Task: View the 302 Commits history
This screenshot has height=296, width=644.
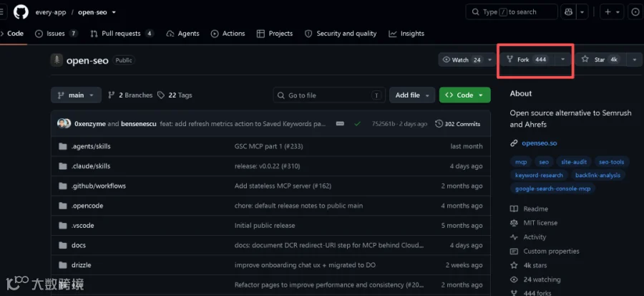Action: tap(457, 124)
